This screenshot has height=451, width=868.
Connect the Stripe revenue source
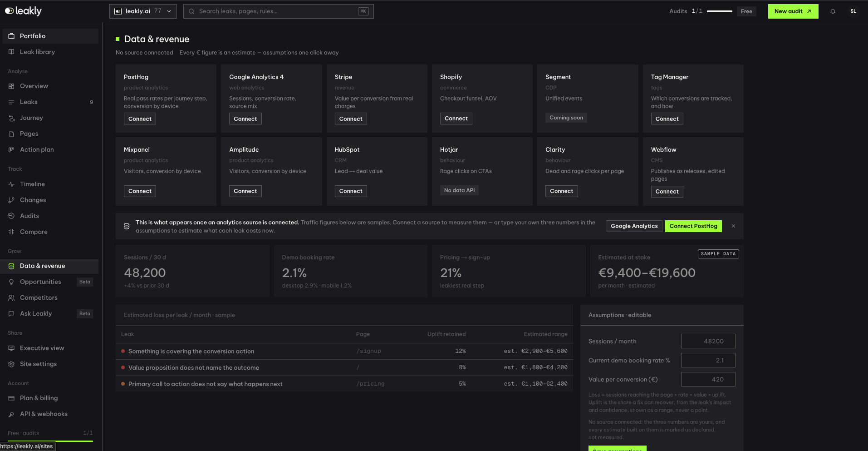351,119
